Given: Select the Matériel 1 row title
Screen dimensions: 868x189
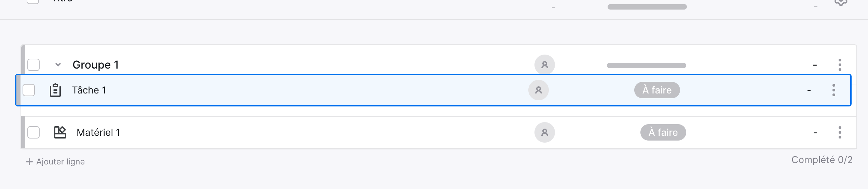Looking at the screenshot, I should pyautogui.click(x=98, y=132).
